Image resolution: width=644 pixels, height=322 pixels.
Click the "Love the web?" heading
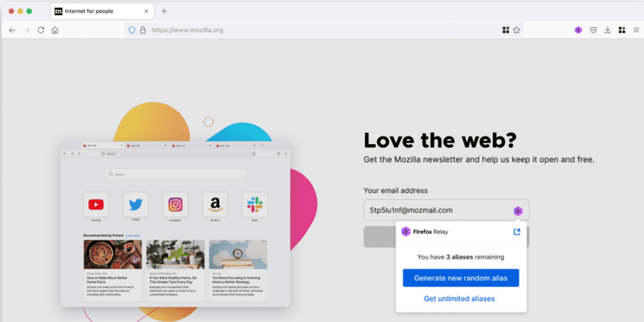tap(440, 140)
